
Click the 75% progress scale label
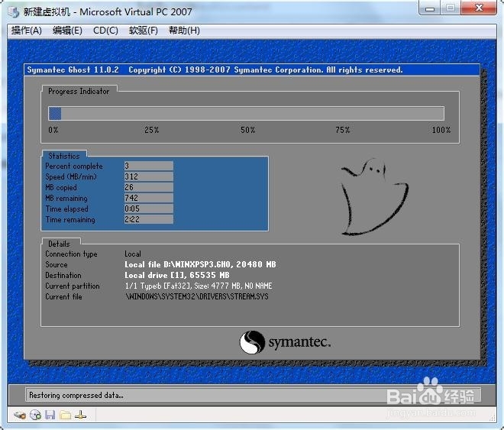click(x=343, y=130)
